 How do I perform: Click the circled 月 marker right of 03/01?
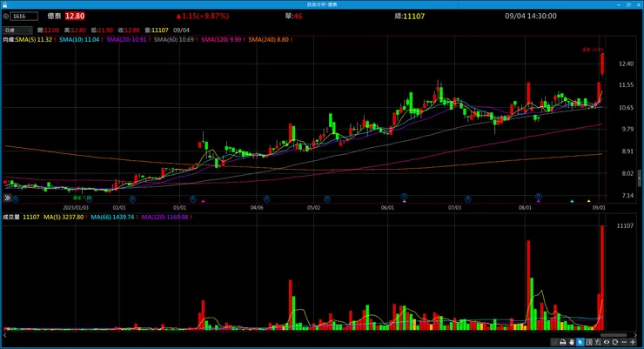point(192,198)
